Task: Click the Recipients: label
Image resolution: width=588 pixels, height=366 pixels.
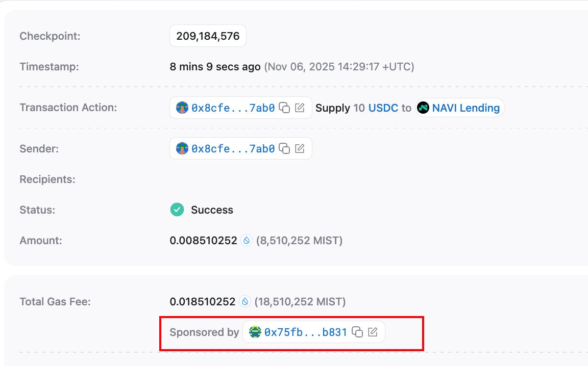Action: pyautogui.click(x=47, y=179)
